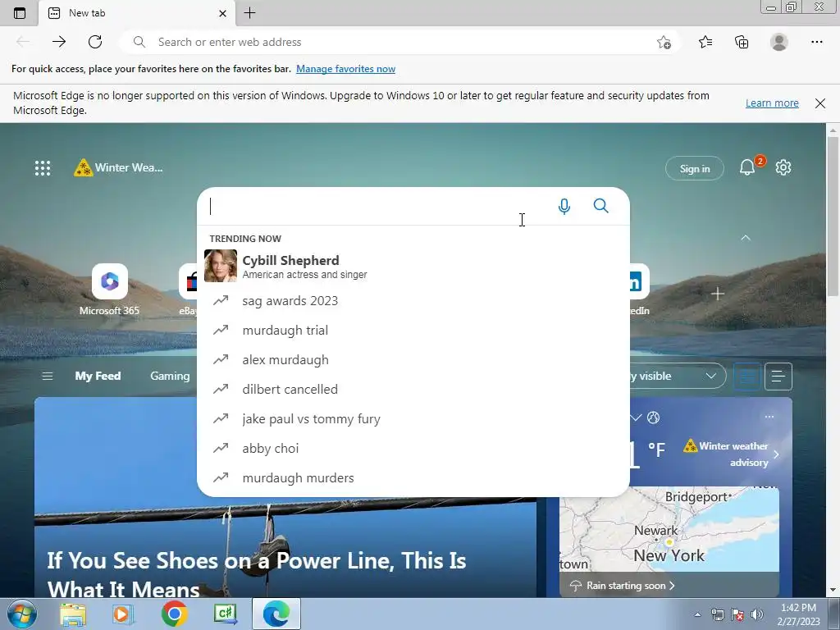Open weather card more options ellipsis
Screen dimensions: 840x630
[769, 417]
